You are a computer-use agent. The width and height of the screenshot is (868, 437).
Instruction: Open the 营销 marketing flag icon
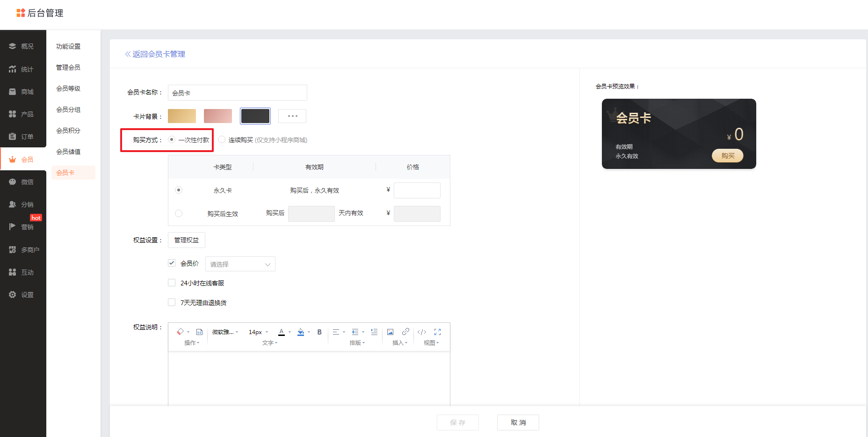(x=13, y=227)
